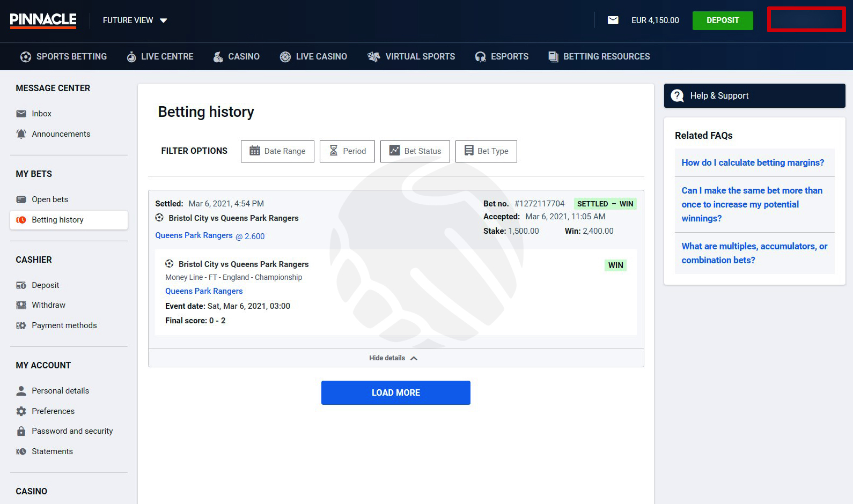This screenshot has width=853, height=504.
Task: Click Queens Park Rangers @ 2.600 selection
Action: 210,236
